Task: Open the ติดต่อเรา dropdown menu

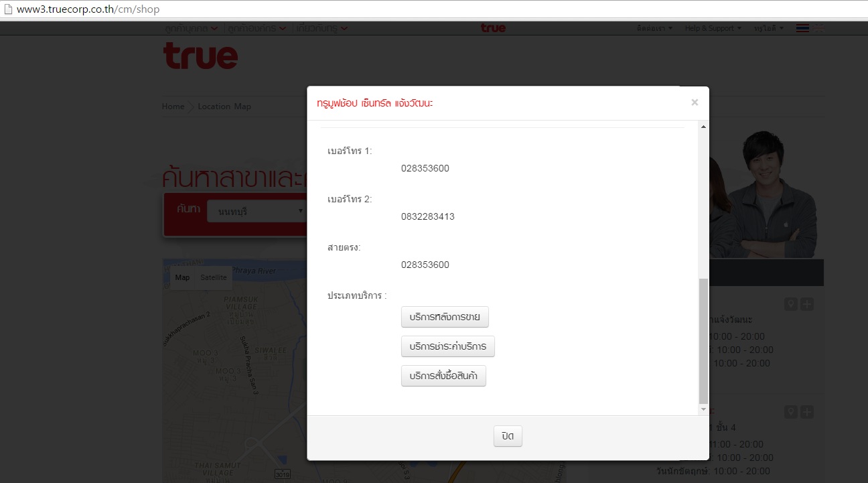Action: click(655, 28)
